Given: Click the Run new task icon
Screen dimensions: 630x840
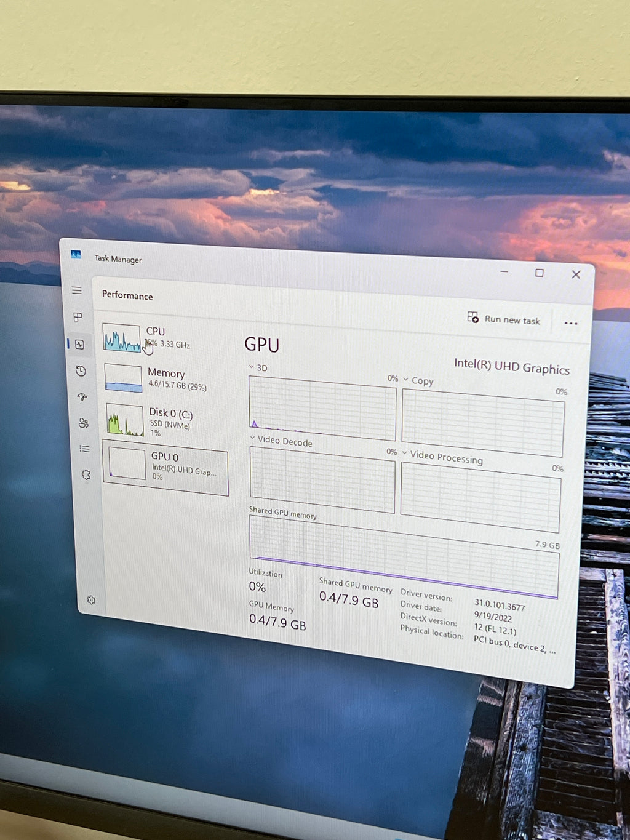Looking at the screenshot, I should [472, 317].
